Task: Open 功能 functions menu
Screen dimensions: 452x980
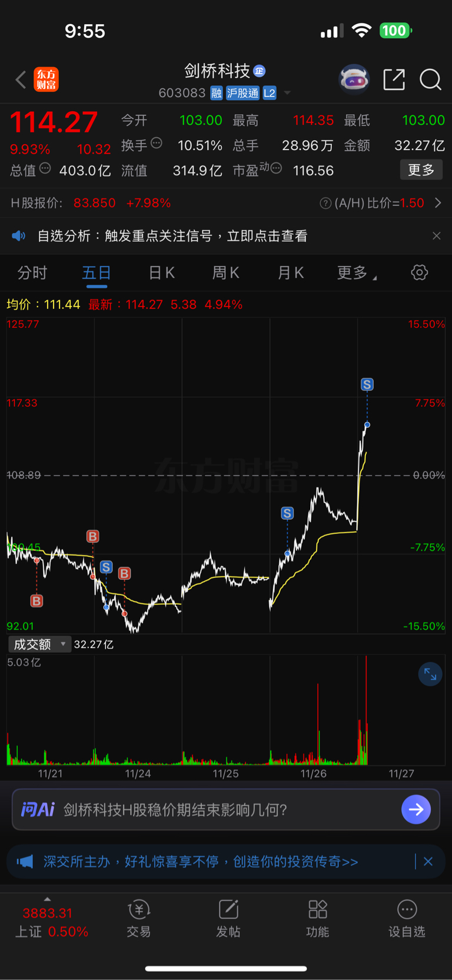Action: point(318,919)
